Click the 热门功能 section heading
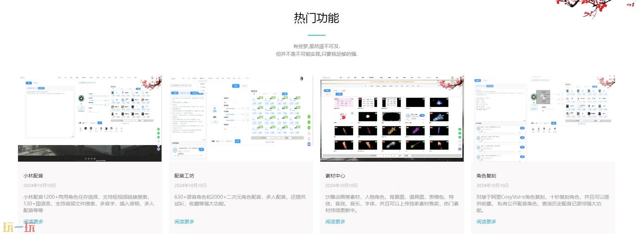 click(x=316, y=18)
